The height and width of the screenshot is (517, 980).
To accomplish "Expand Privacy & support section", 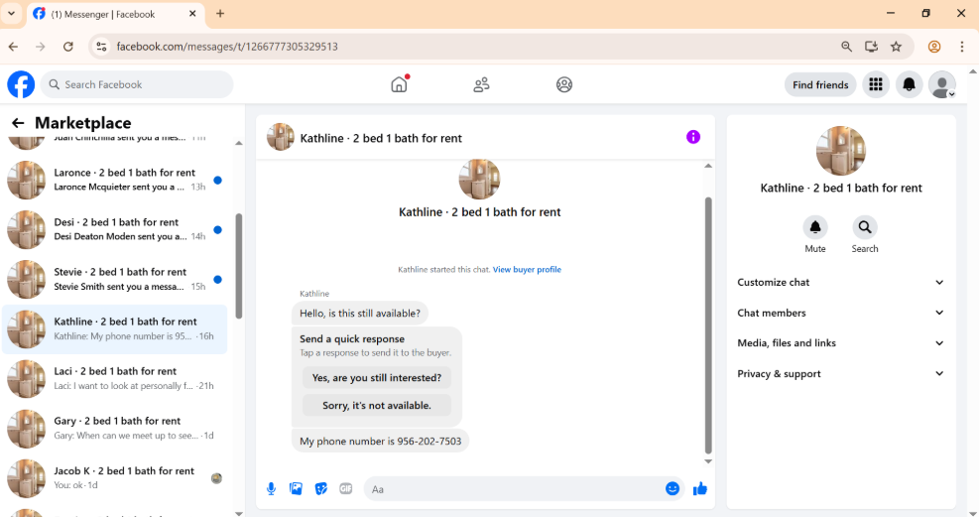I will click(840, 374).
